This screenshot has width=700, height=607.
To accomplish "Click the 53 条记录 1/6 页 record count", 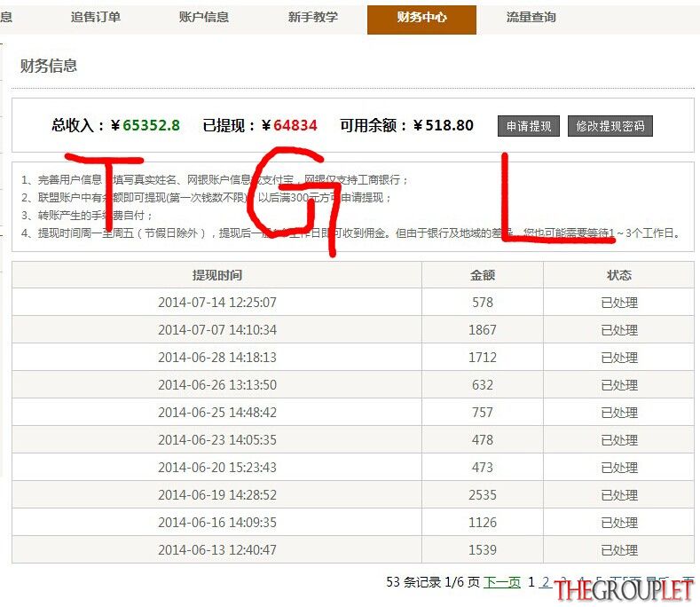I will (x=433, y=582).
